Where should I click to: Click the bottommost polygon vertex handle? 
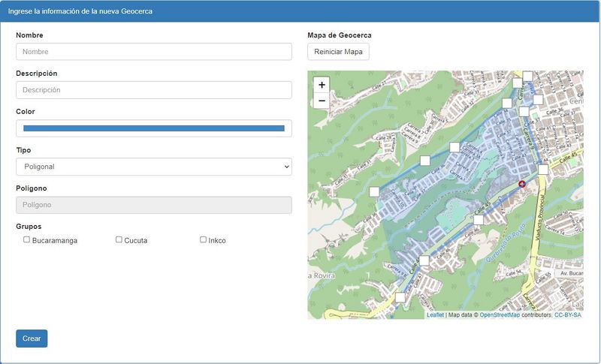click(x=400, y=298)
